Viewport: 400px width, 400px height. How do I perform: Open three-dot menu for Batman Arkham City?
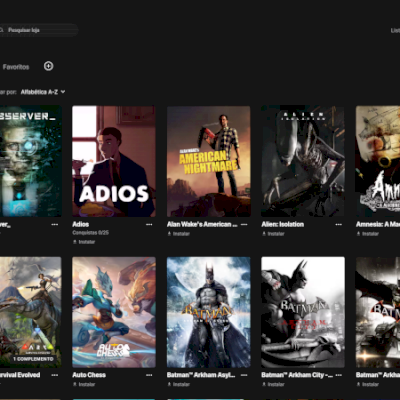pos(339,375)
